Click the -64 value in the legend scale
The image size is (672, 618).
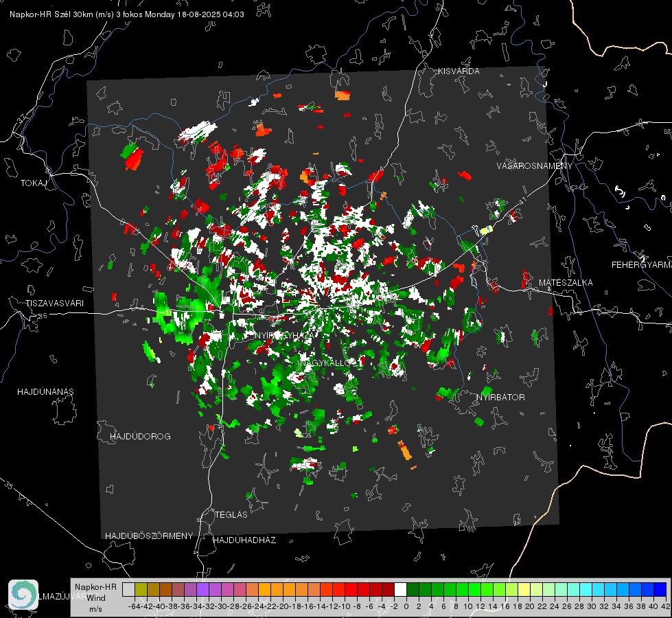pyautogui.click(x=133, y=606)
